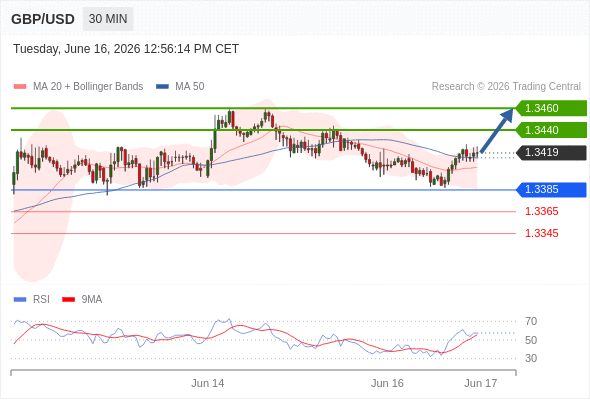
Task: Select the MA 50 legend label
Action: click(190, 87)
